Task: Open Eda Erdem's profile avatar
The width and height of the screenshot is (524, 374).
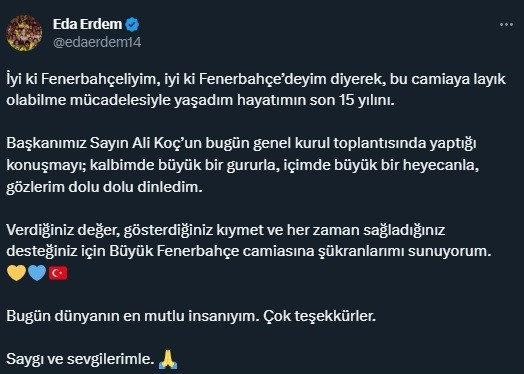Action: pyautogui.click(x=24, y=33)
